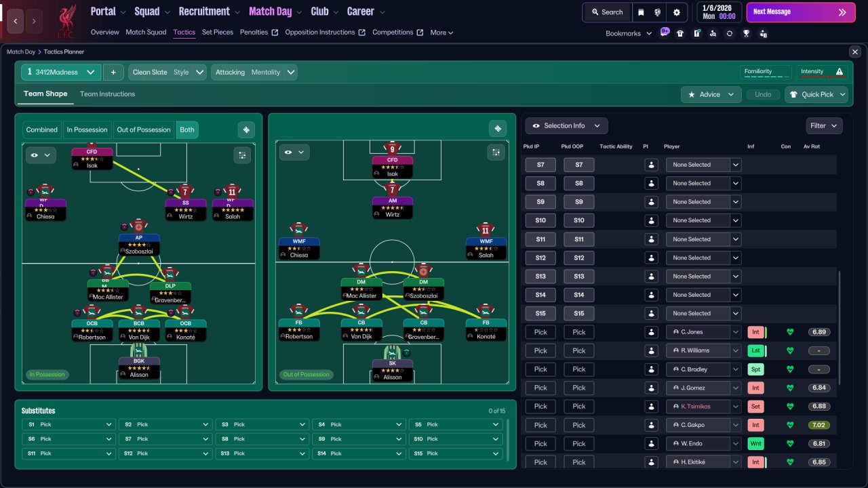Open the Squad menu
The width and height of the screenshot is (868, 488).
[x=153, y=12]
